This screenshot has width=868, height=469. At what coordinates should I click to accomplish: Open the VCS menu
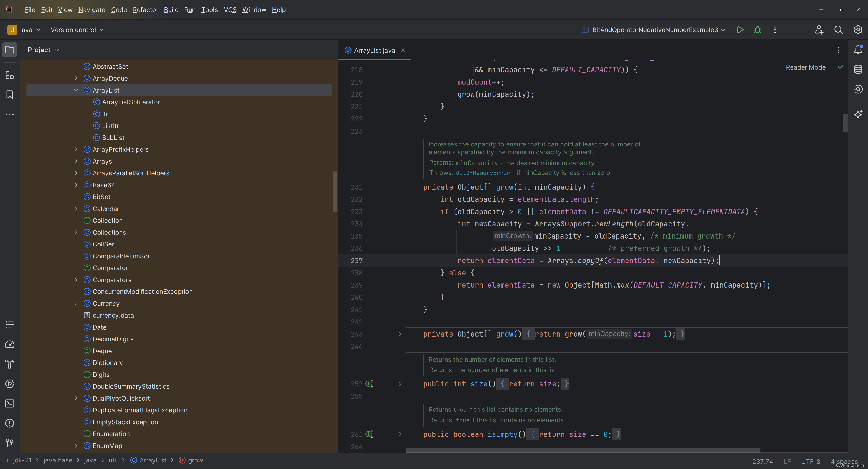click(230, 10)
